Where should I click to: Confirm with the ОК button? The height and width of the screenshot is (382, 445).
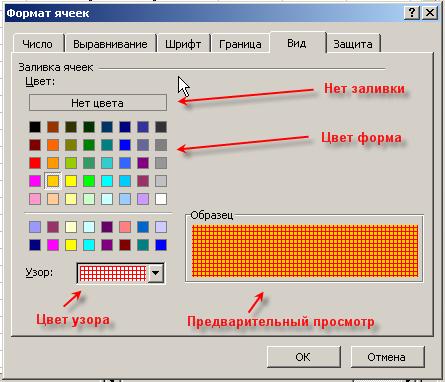[303, 357]
